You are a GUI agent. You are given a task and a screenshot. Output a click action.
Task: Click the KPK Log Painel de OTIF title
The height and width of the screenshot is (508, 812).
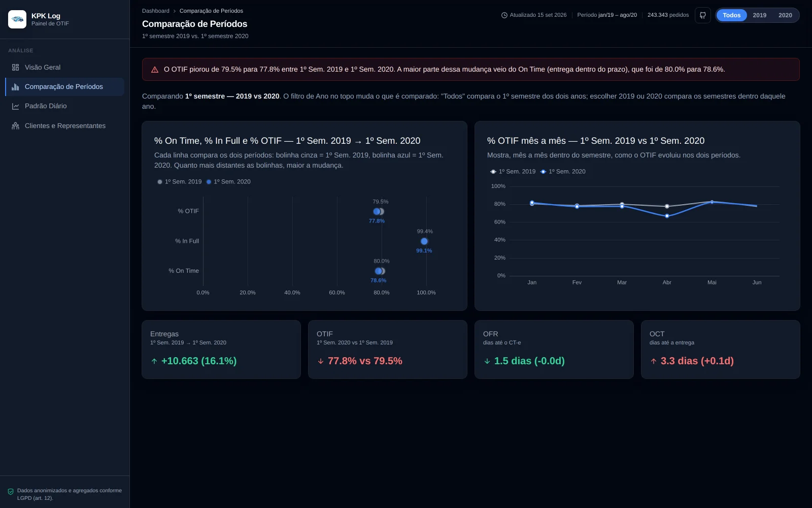tap(50, 19)
